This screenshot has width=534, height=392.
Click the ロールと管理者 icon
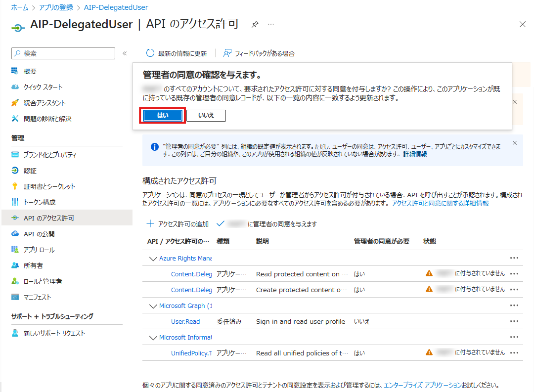15,281
